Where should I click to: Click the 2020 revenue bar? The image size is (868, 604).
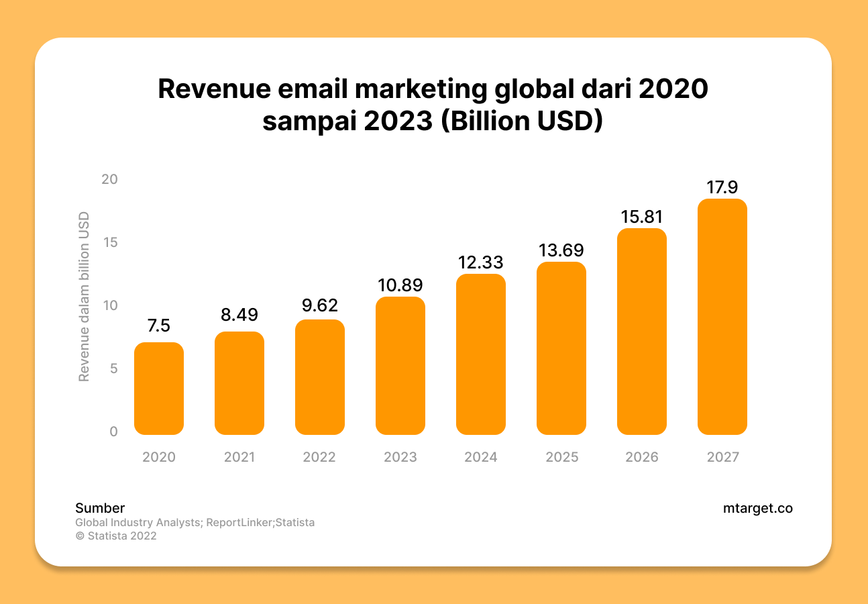[x=159, y=389]
